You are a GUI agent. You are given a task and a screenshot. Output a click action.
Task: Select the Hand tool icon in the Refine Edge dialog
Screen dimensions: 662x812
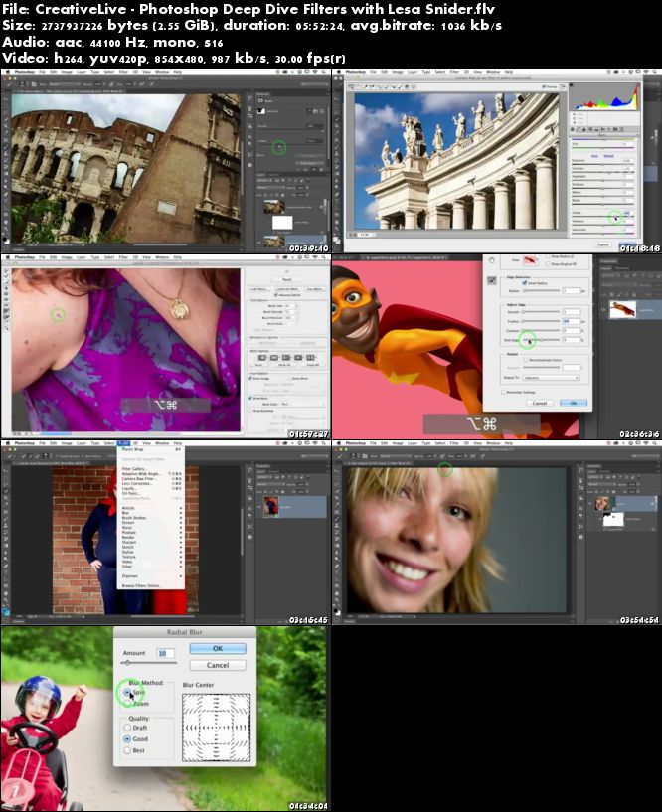492,261
